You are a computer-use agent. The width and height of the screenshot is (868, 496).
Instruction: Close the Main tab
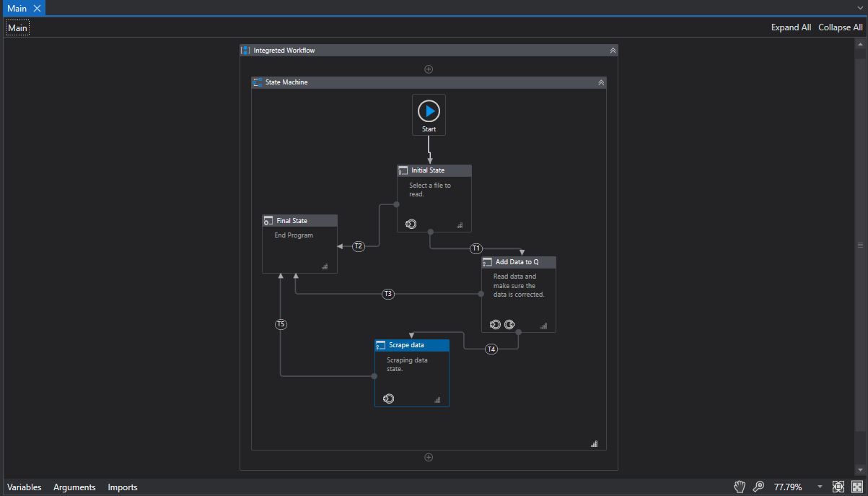[38, 9]
